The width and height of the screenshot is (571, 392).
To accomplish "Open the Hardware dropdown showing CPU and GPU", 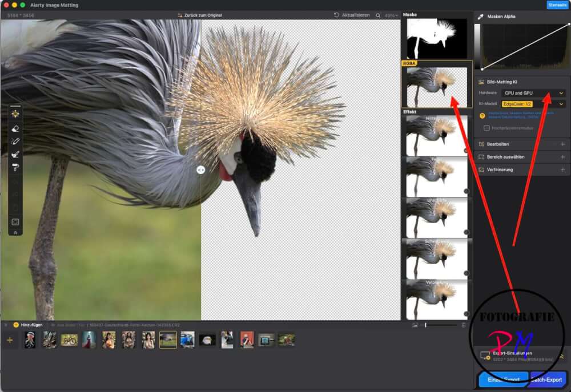I will [532, 92].
